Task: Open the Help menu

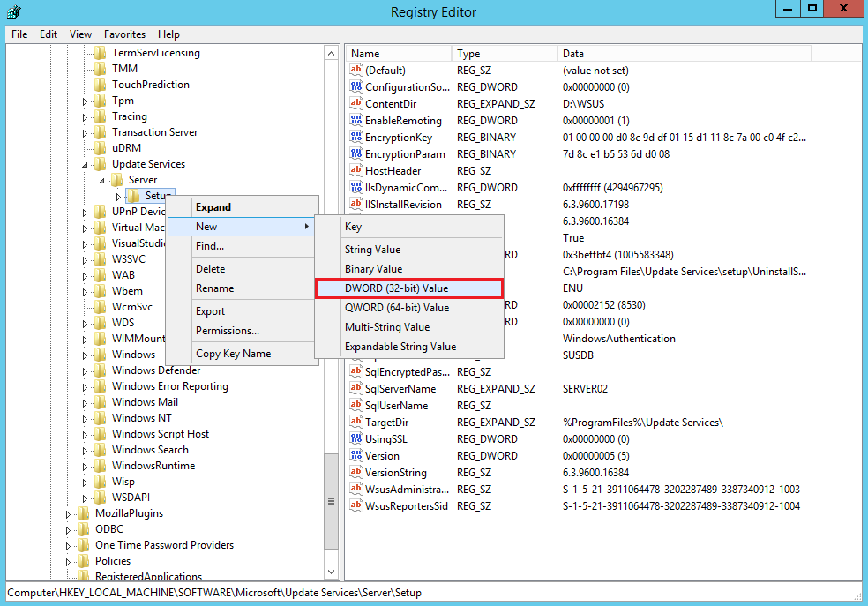Action: [168, 34]
